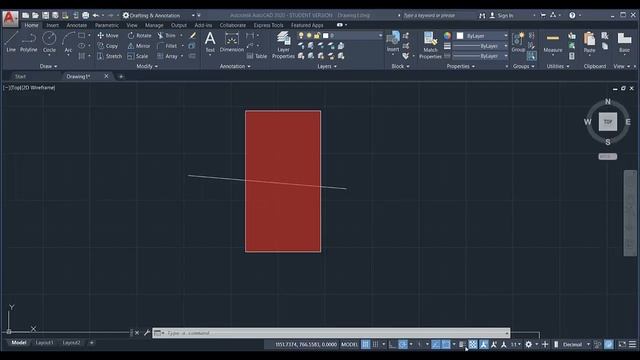Expand the Modify panel

[147, 66]
